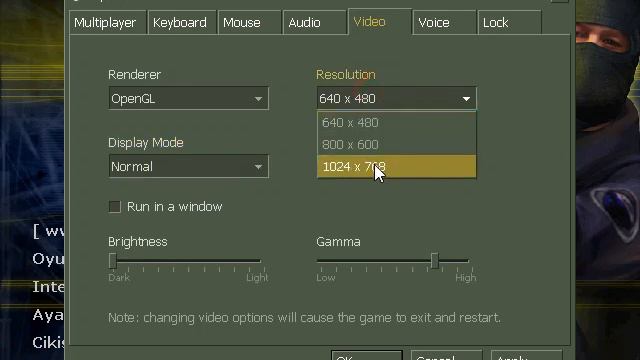Screen dimensions: 640x360
Task: Go to the Mouse tab
Action: click(249, 22)
